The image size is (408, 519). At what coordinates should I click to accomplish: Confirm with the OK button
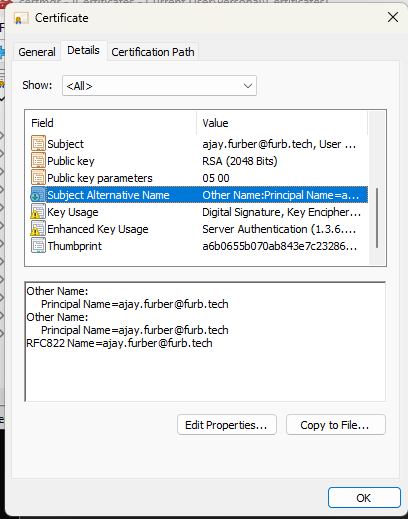point(364,498)
